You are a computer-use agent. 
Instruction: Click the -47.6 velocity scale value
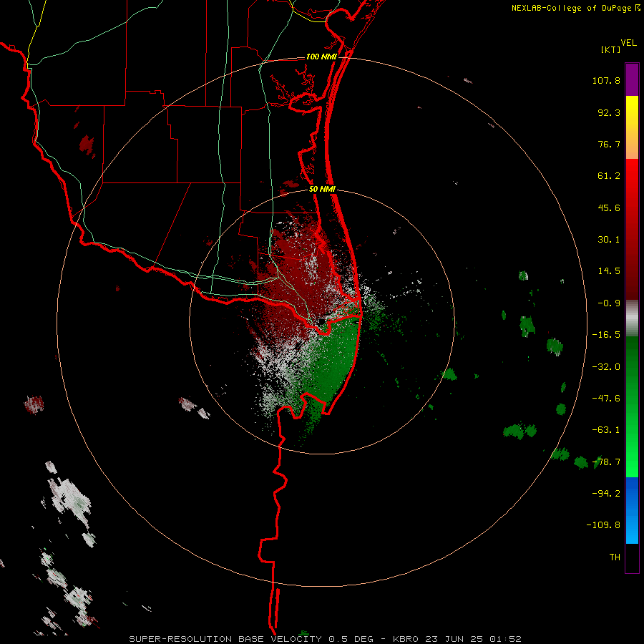(606, 399)
